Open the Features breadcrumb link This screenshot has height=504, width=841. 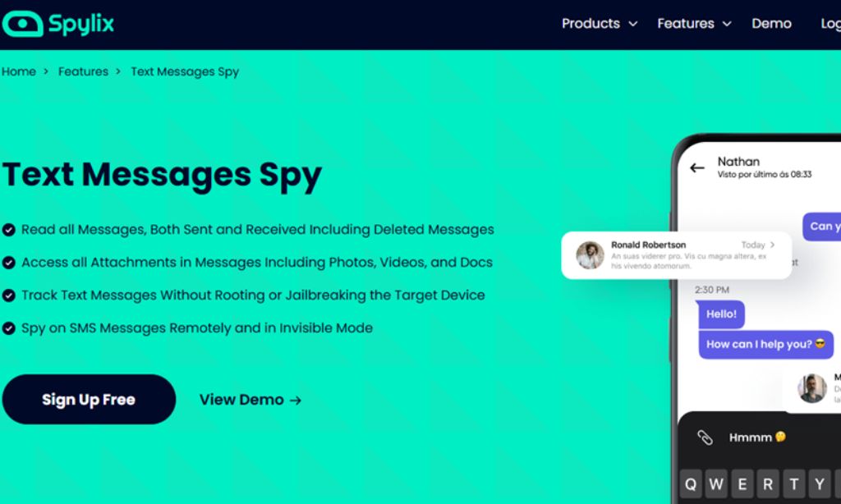[83, 71]
